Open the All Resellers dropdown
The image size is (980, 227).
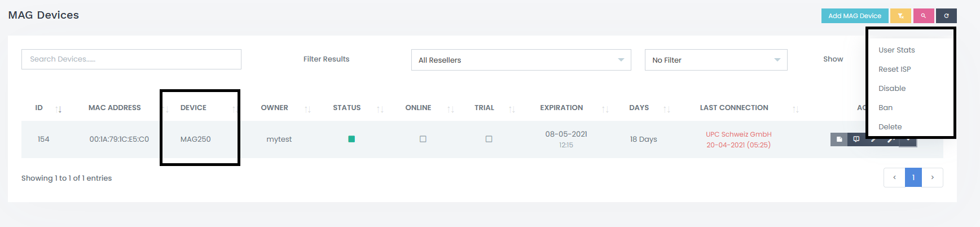pos(521,60)
